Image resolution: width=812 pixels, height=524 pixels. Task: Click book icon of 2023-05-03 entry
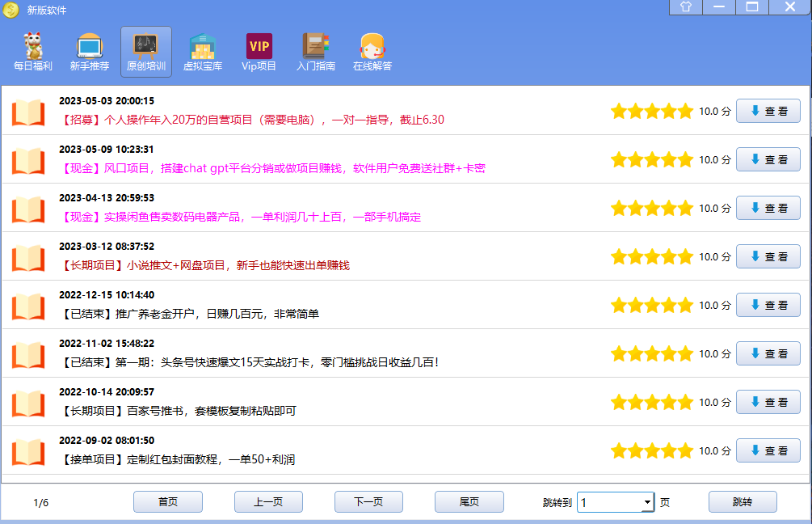[28, 112]
